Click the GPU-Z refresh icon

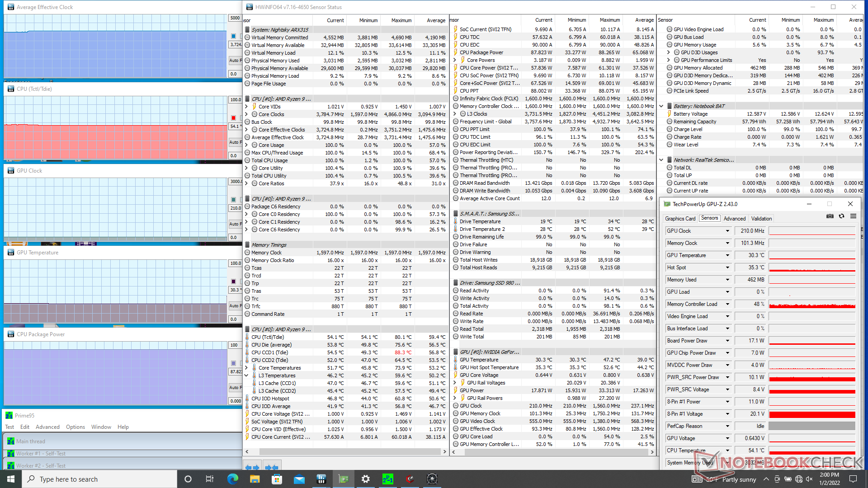tap(841, 216)
